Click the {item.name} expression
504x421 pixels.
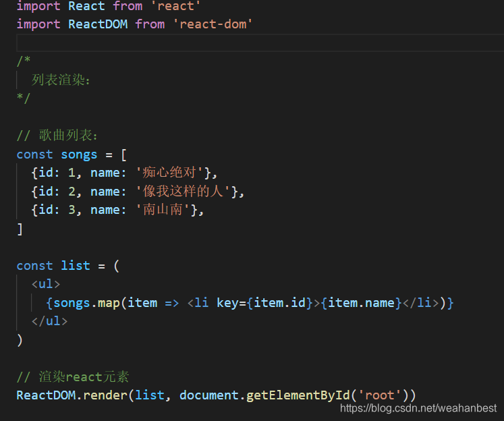[361, 303]
